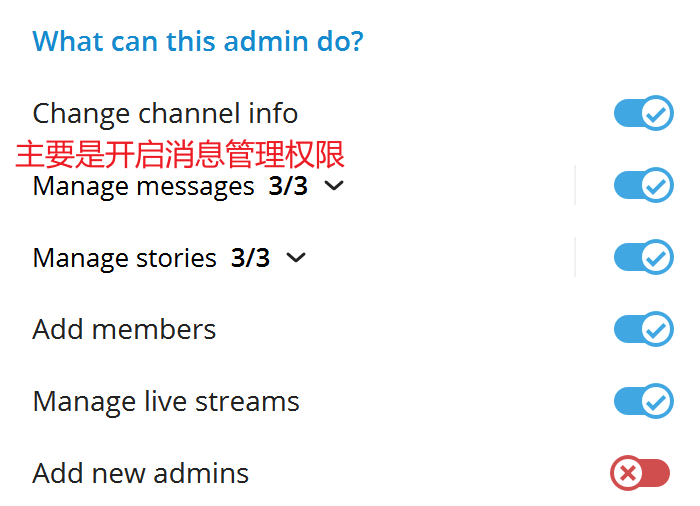Screen dimensions: 700x506
Task: Turn off the Manage stories switch
Action: [x=643, y=257]
